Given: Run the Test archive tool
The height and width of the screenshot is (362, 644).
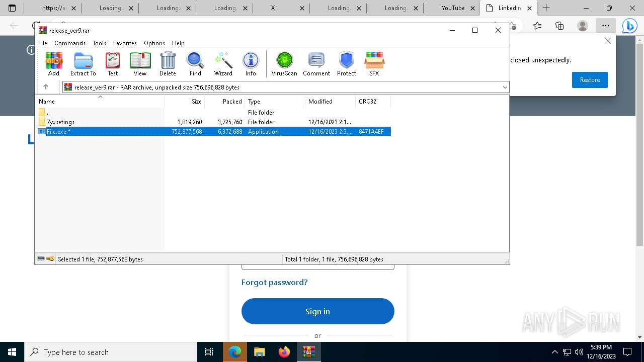Looking at the screenshot, I should tap(113, 64).
